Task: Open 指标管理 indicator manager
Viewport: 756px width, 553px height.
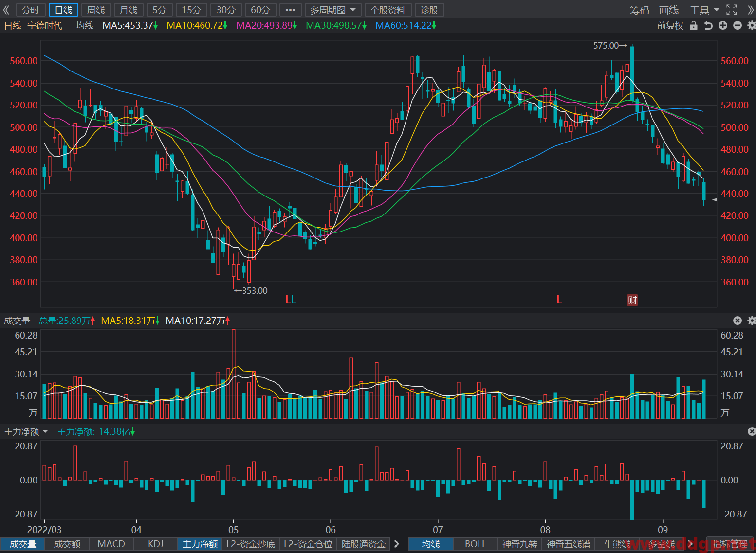Action: click(729, 544)
